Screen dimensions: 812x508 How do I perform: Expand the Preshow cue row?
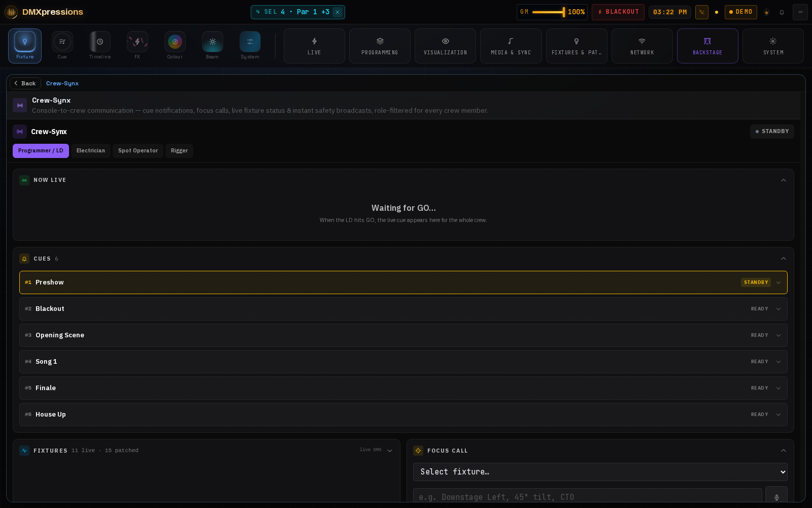[779, 282]
